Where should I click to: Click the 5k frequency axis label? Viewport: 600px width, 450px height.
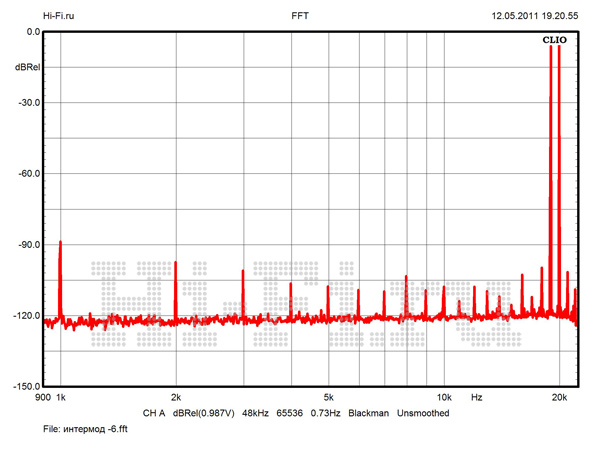click(x=328, y=398)
